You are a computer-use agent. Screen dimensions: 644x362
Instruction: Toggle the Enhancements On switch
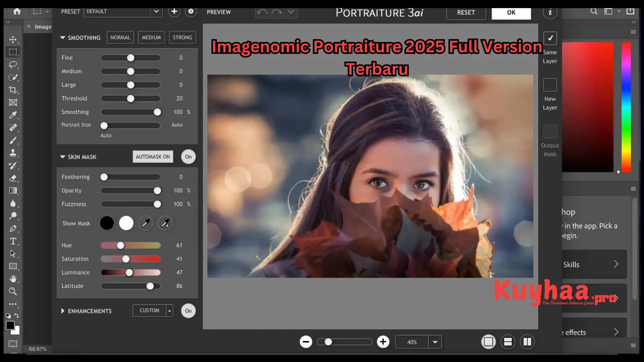tap(188, 311)
